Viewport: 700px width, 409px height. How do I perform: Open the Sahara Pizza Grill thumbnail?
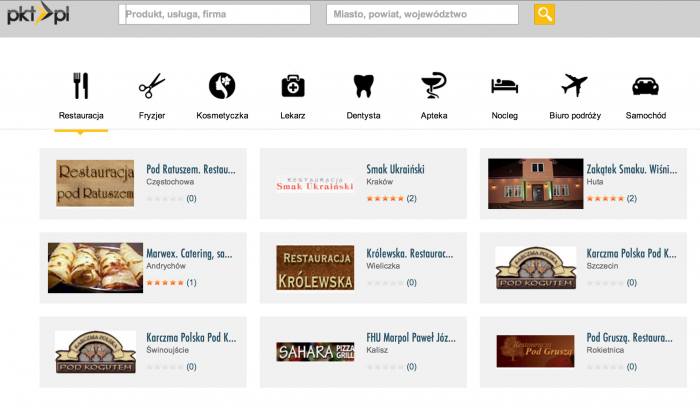[315, 352]
